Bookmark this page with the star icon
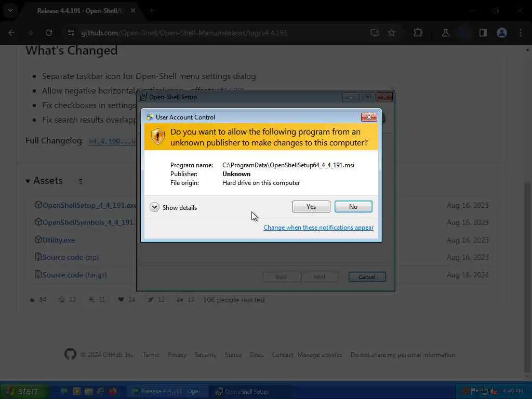 click(x=392, y=33)
